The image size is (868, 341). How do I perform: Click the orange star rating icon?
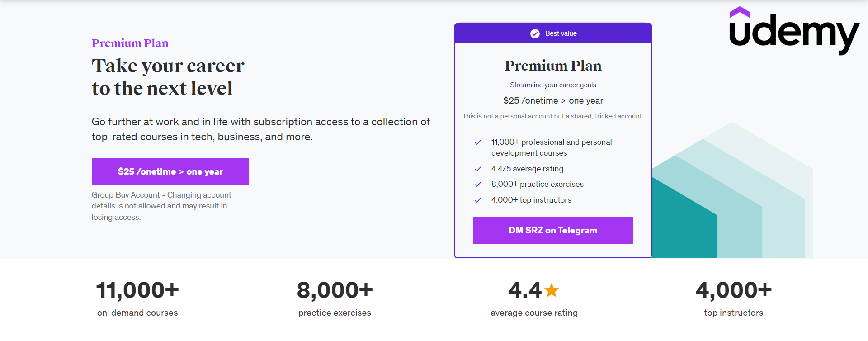pyautogui.click(x=552, y=290)
